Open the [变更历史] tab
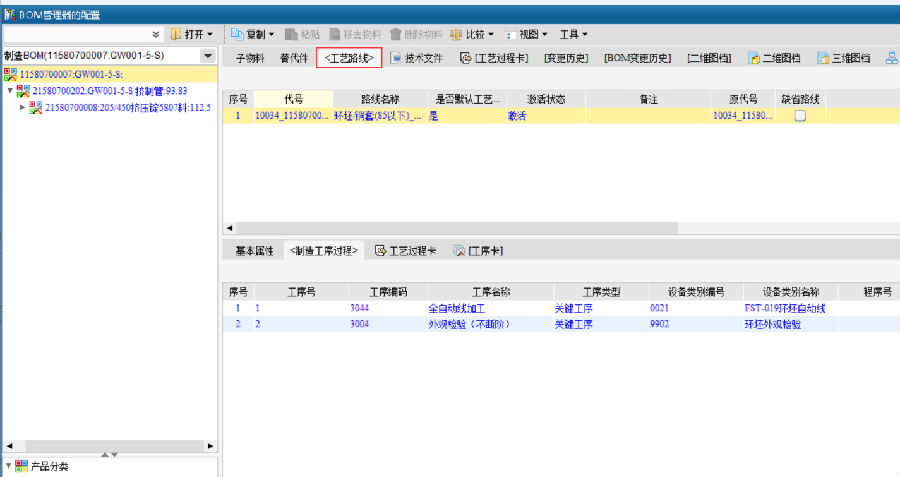The height and width of the screenshot is (477, 900). [x=566, y=58]
